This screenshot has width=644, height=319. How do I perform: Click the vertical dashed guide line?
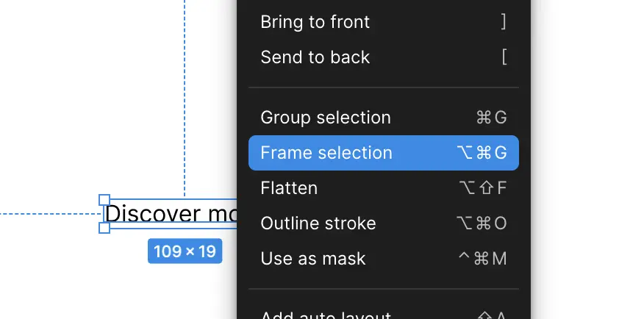click(185, 96)
